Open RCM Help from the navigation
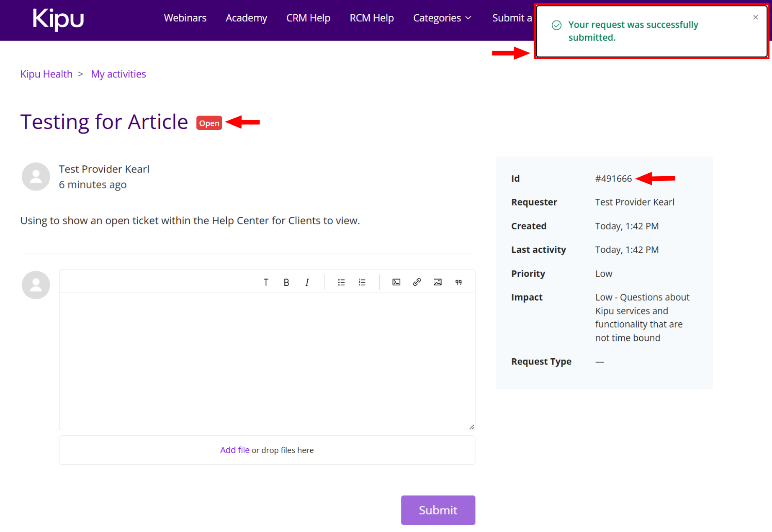772x532 pixels. coord(371,18)
